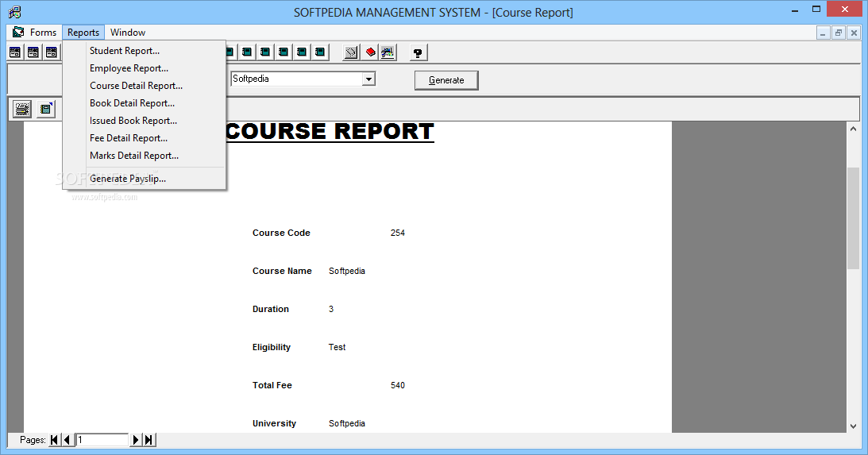Click the COURSE REPORT heading
The width and height of the screenshot is (868, 455).
point(330,132)
